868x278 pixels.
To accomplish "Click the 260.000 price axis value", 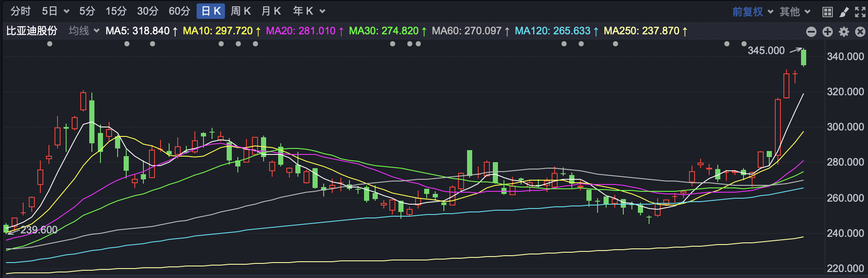I will [x=845, y=198].
